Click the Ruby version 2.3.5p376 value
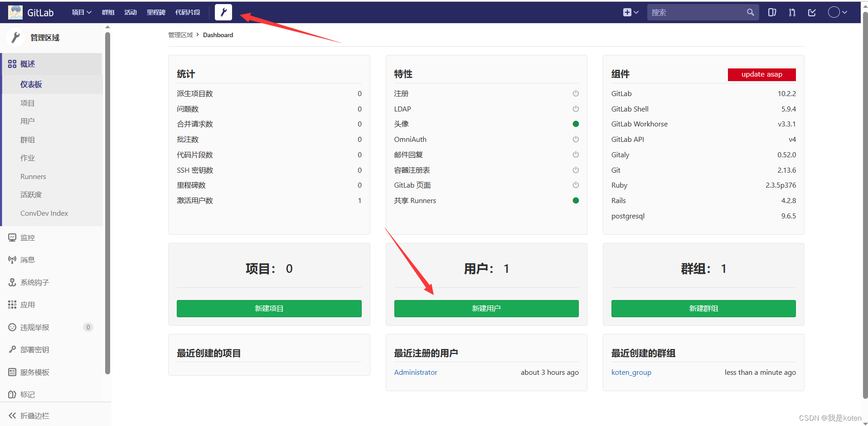Screen dimensions: 868x426 pyautogui.click(x=781, y=185)
